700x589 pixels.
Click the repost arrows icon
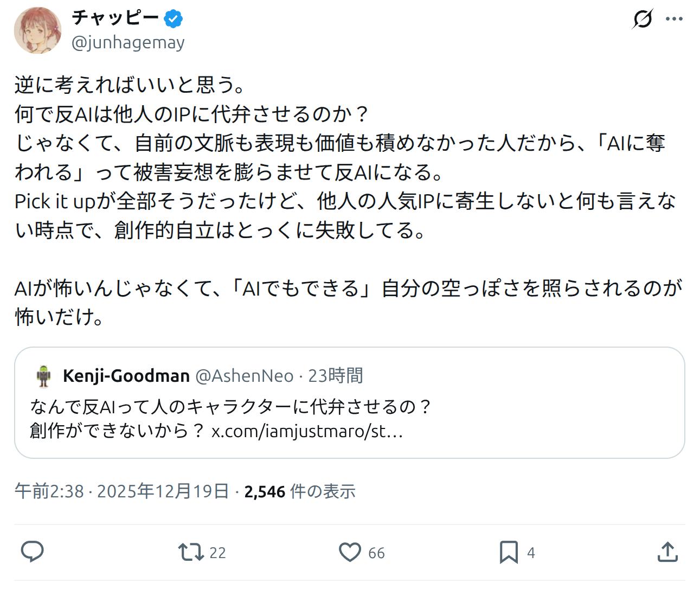[190, 552]
